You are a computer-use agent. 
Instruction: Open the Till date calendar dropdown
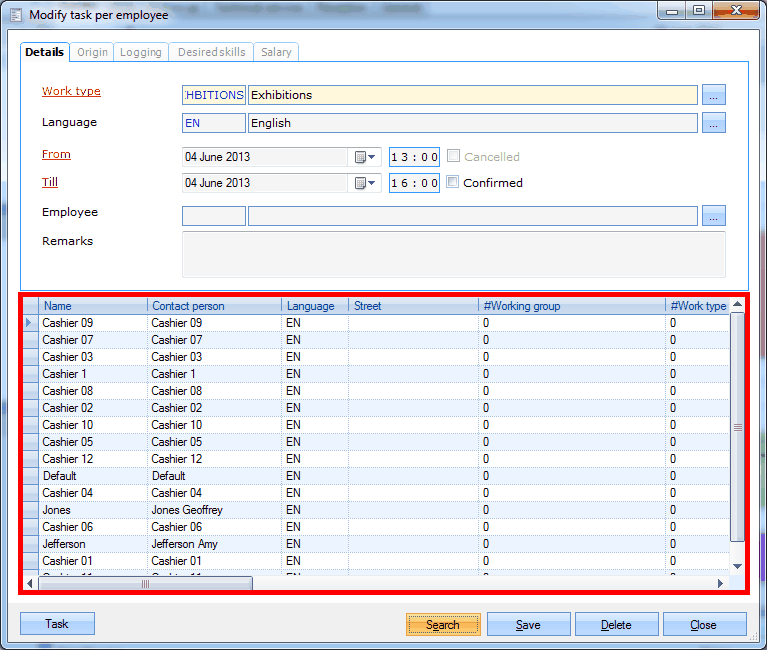coord(365,183)
